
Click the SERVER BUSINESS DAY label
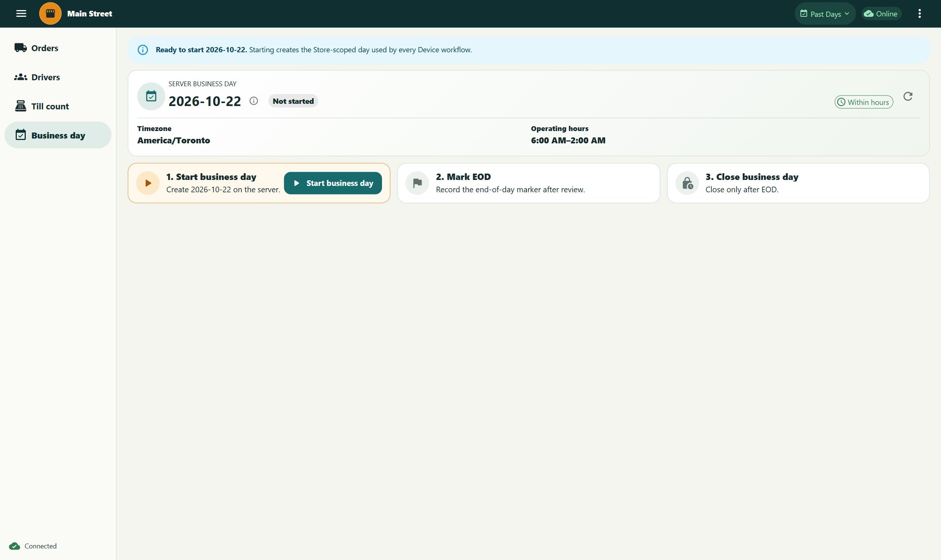click(202, 84)
